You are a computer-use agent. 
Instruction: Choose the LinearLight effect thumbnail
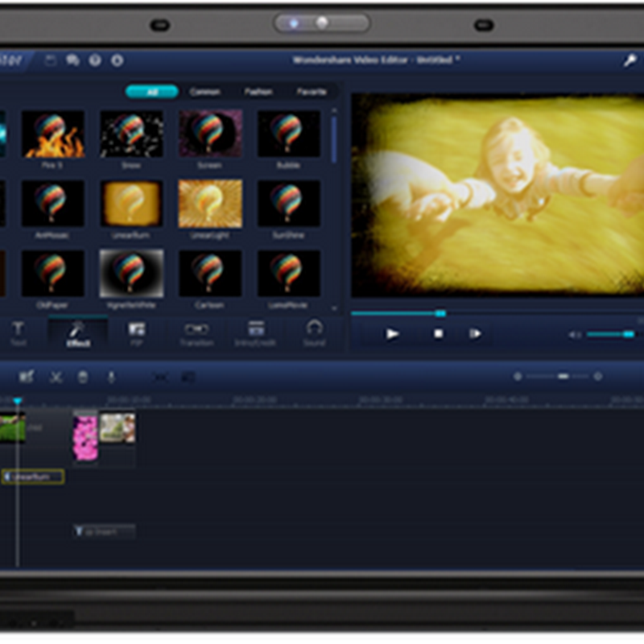tap(210, 204)
